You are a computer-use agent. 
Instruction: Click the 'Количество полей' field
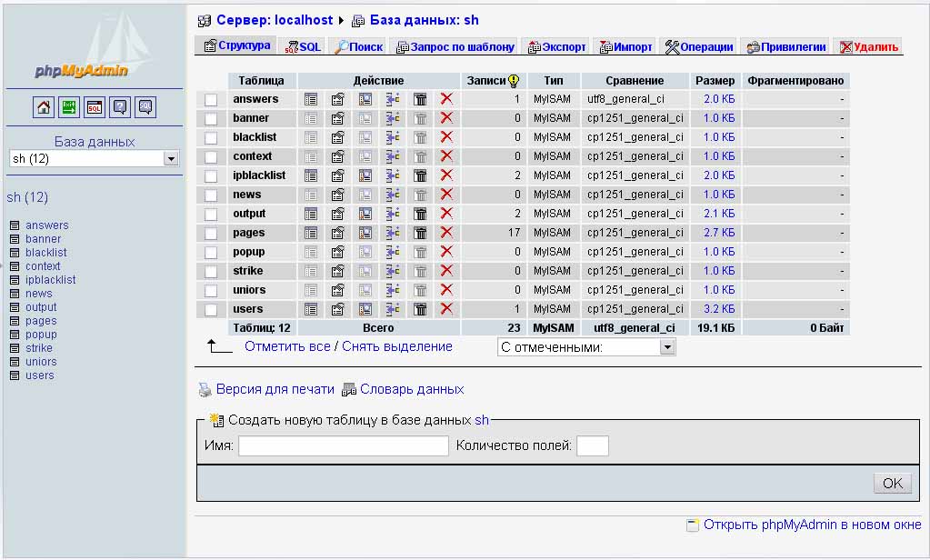pyautogui.click(x=593, y=445)
